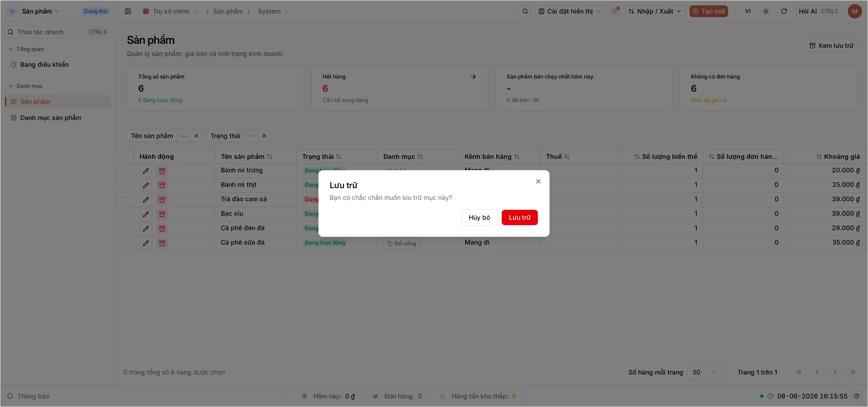868x407 pixels.
Task: Go to the next page chevron
Action: [x=835, y=372]
